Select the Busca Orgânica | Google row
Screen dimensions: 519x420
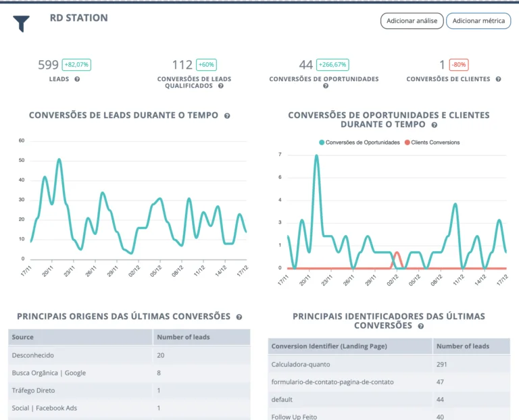[x=129, y=373]
